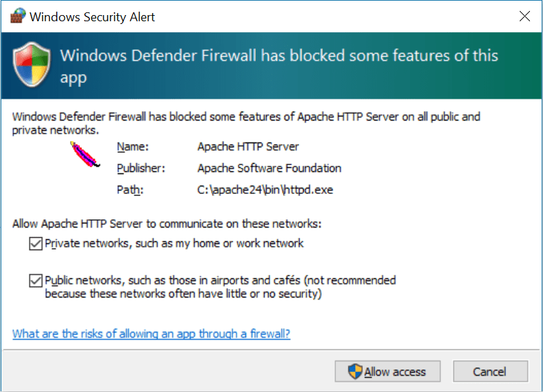Viewport: 543px width, 392px height.
Task: Click the Apache Software Foundation publisher text
Action: point(269,168)
